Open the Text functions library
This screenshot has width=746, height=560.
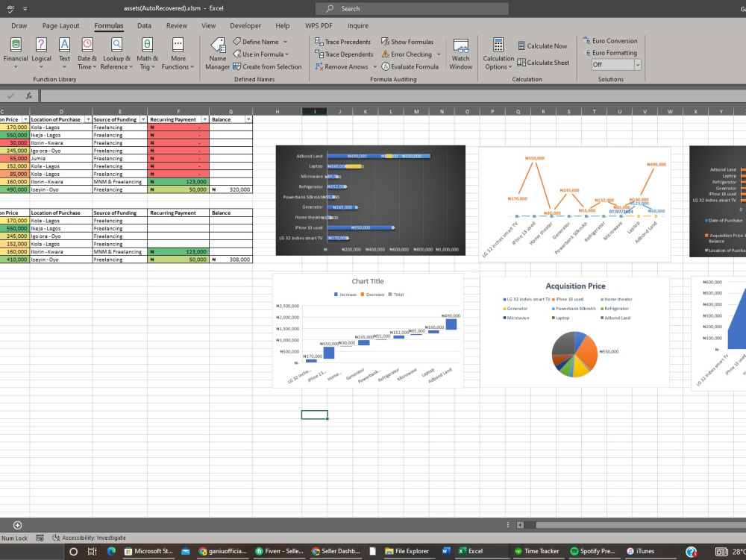point(64,53)
